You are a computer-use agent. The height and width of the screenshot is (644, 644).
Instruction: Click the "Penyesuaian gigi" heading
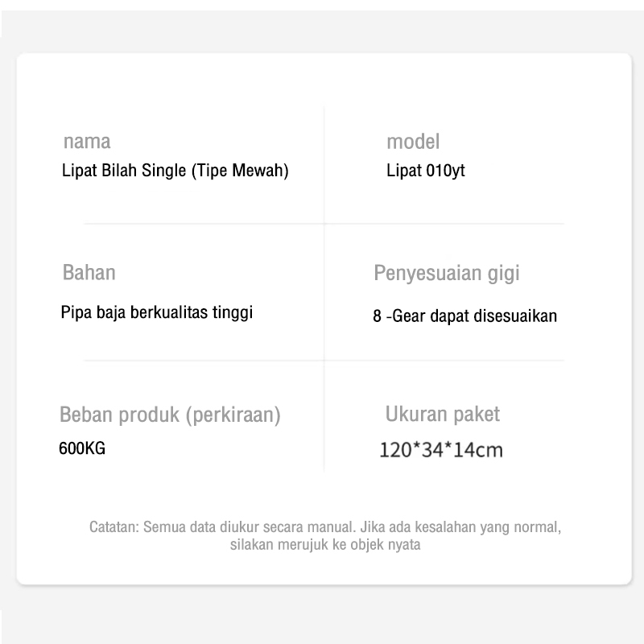pyautogui.click(x=447, y=273)
